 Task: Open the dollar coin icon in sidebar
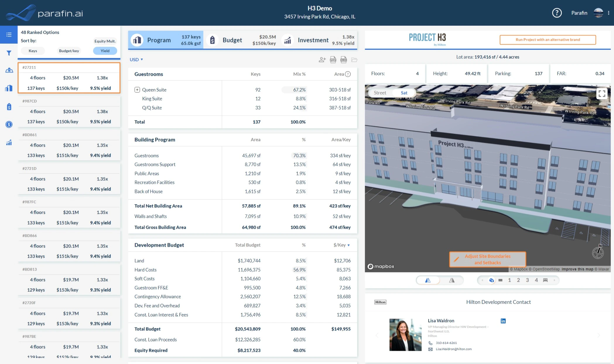click(x=9, y=124)
